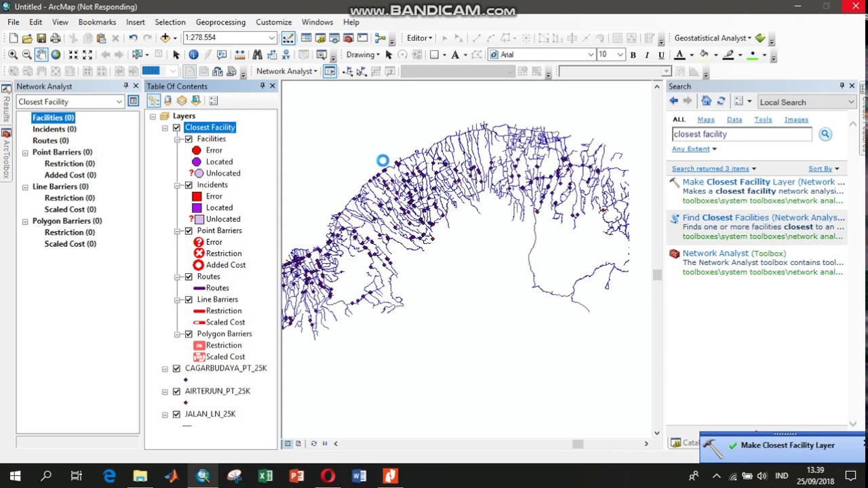Select the Zoom In tool
The image size is (868, 488).
click(13, 55)
